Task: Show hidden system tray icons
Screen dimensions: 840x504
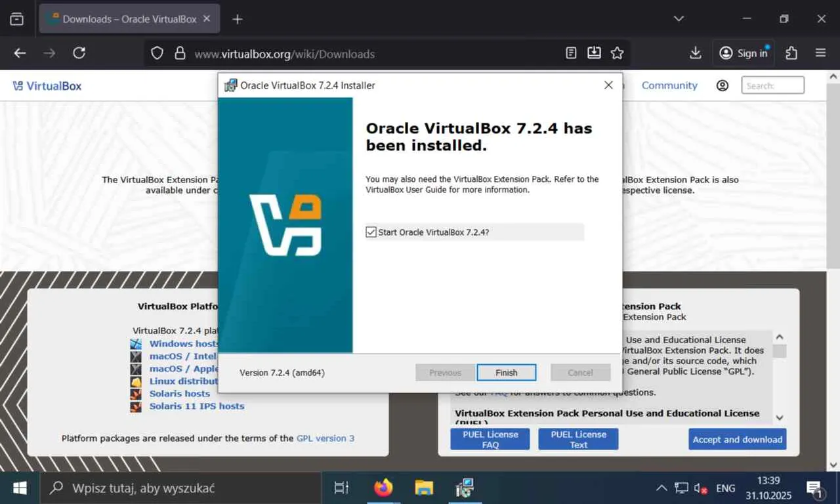Action: point(661,488)
